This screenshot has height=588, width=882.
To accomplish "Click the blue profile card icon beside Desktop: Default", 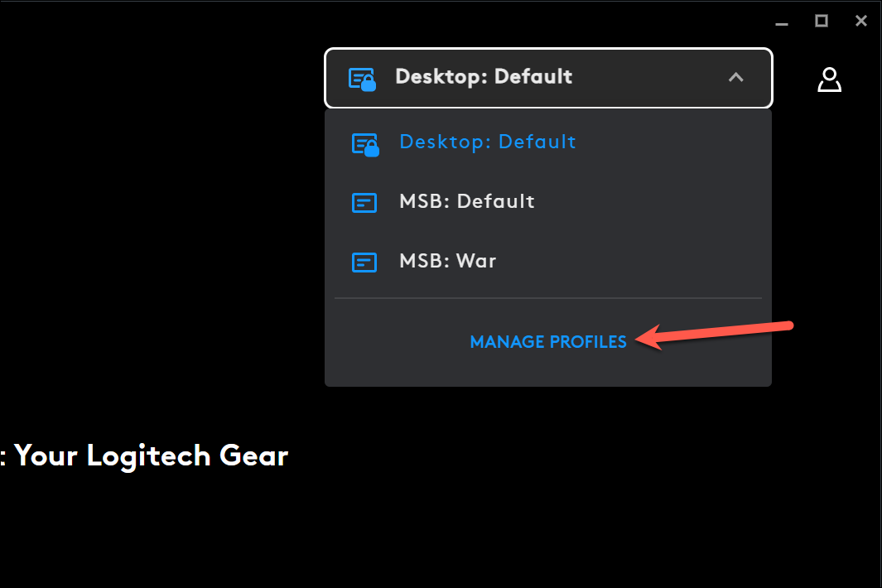I will point(364,142).
